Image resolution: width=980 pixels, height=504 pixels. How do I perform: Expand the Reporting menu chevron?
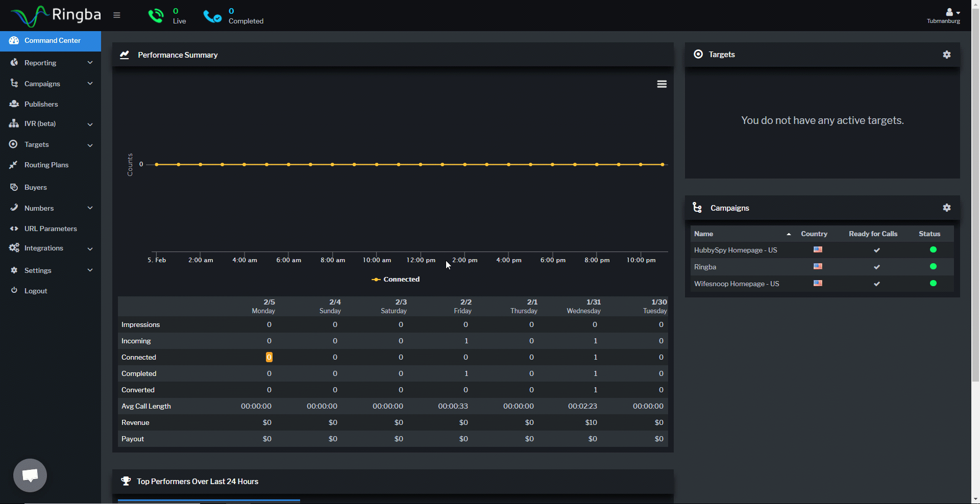(90, 63)
